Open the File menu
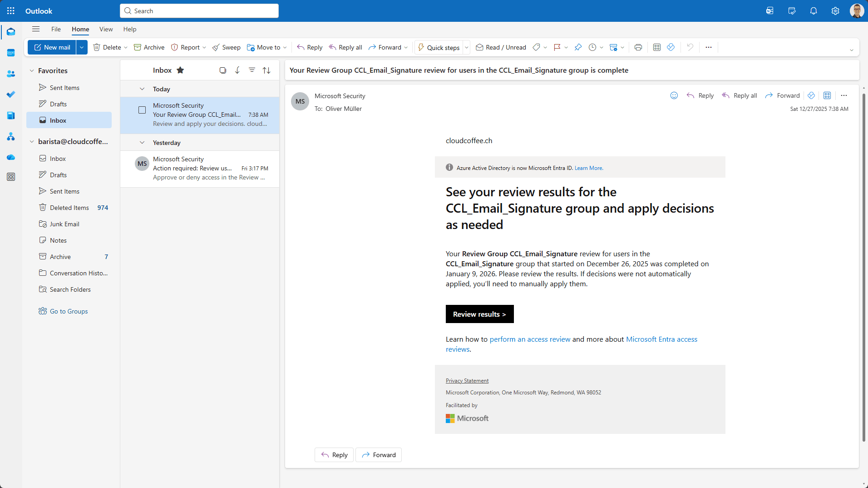868x488 pixels. 56,29
